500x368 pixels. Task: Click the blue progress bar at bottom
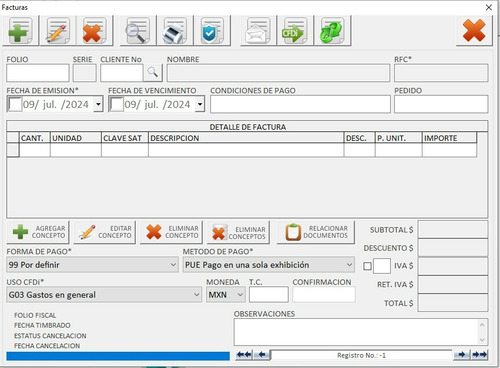click(x=118, y=356)
